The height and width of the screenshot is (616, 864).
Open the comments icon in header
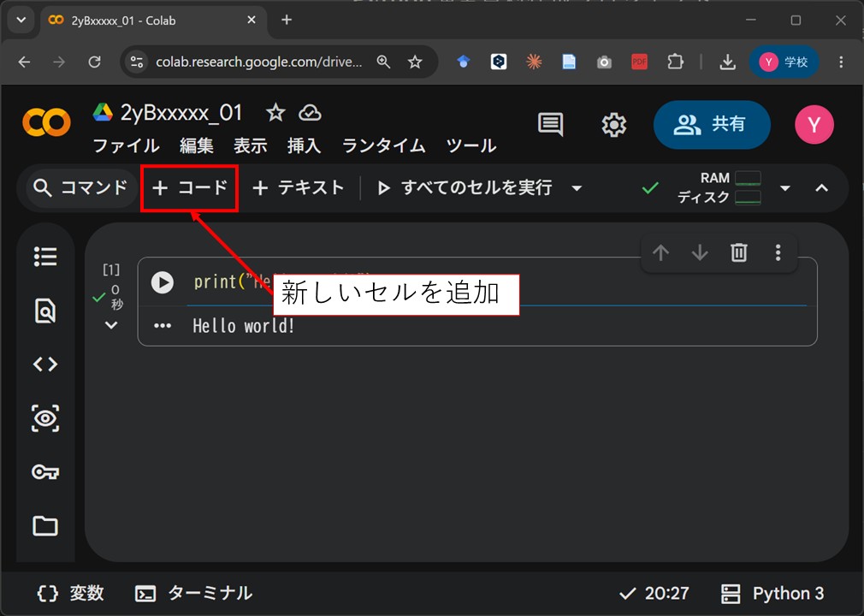[x=550, y=125]
